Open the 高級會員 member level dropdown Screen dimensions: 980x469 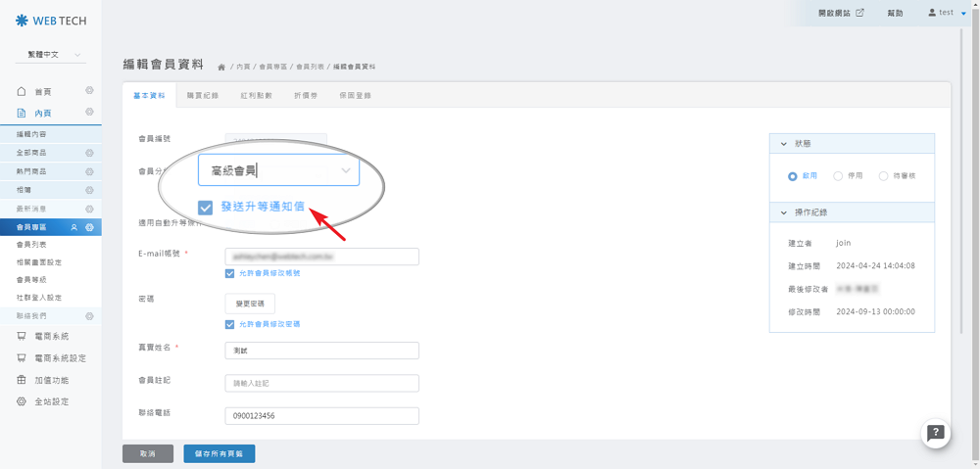click(278, 170)
